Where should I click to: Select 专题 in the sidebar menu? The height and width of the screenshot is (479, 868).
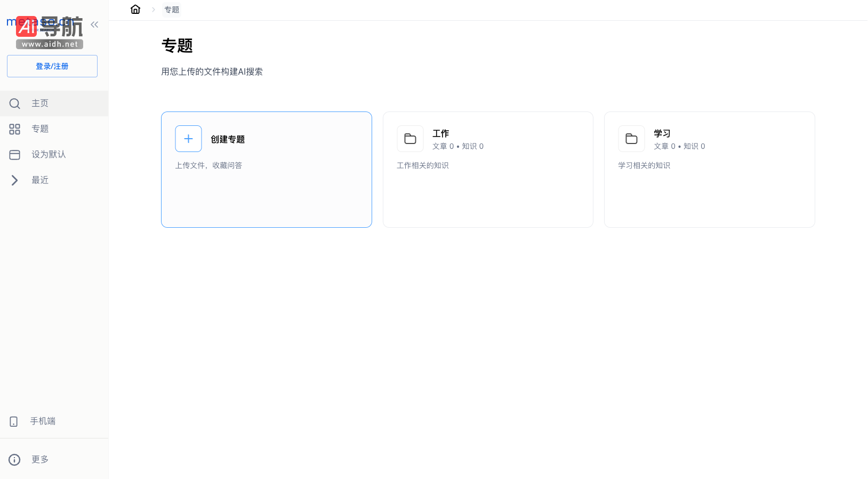pyautogui.click(x=40, y=129)
